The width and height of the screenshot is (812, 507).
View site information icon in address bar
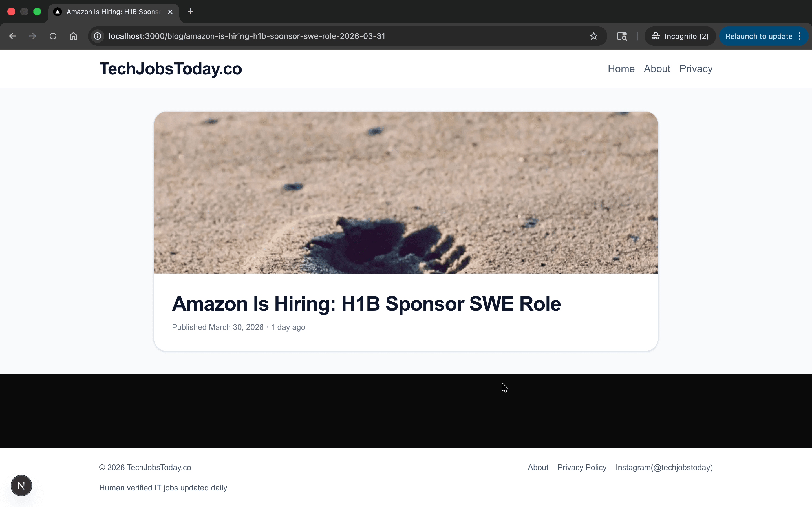pos(98,36)
